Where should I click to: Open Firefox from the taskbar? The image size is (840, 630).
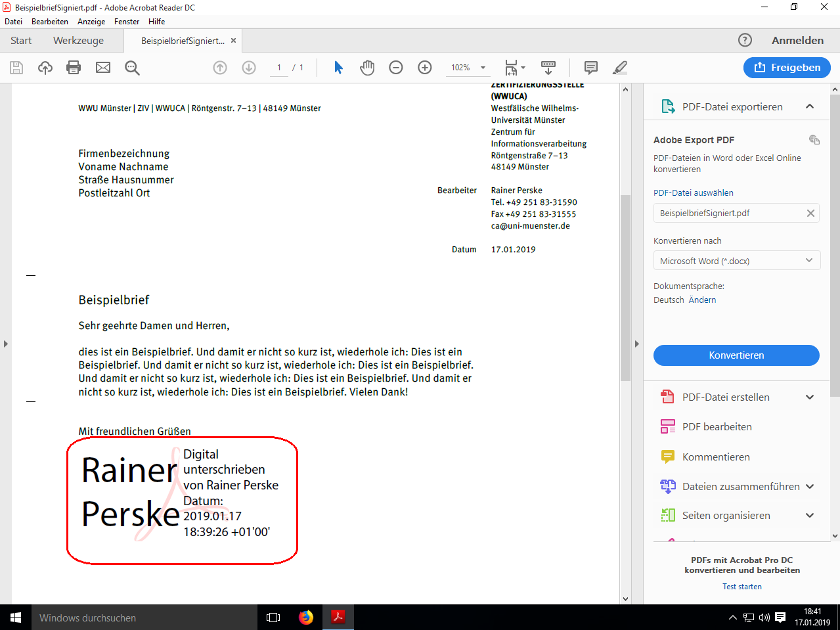[x=306, y=618]
